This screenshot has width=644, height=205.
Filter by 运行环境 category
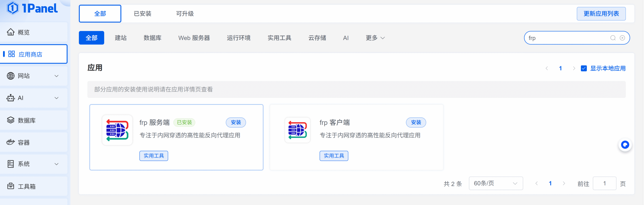(239, 38)
